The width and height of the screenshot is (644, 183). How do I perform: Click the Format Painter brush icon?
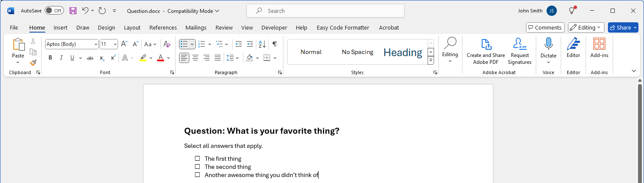point(33,63)
